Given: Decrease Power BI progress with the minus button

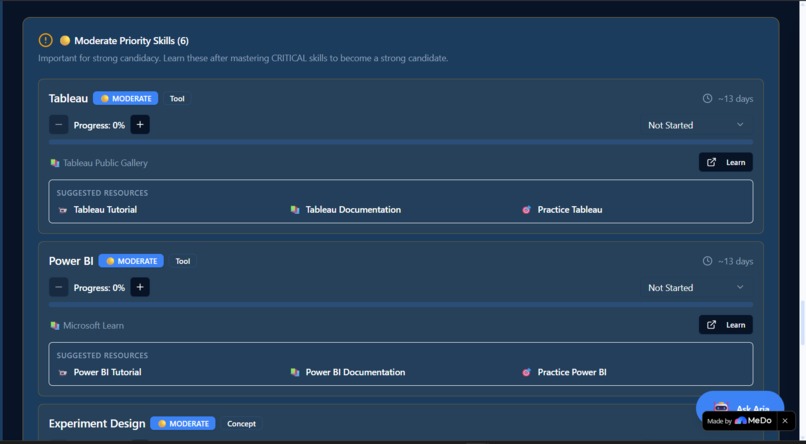Looking at the screenshot, I should click(x=59, y=287).
